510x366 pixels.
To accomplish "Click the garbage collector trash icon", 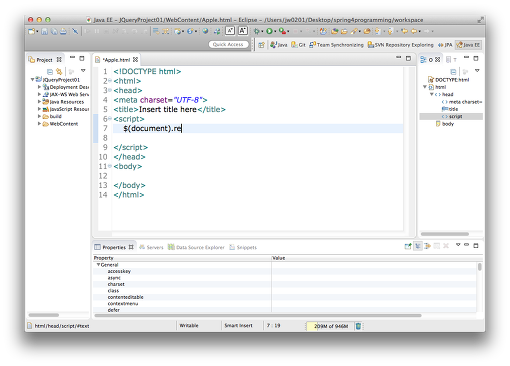I will point(358,326).
